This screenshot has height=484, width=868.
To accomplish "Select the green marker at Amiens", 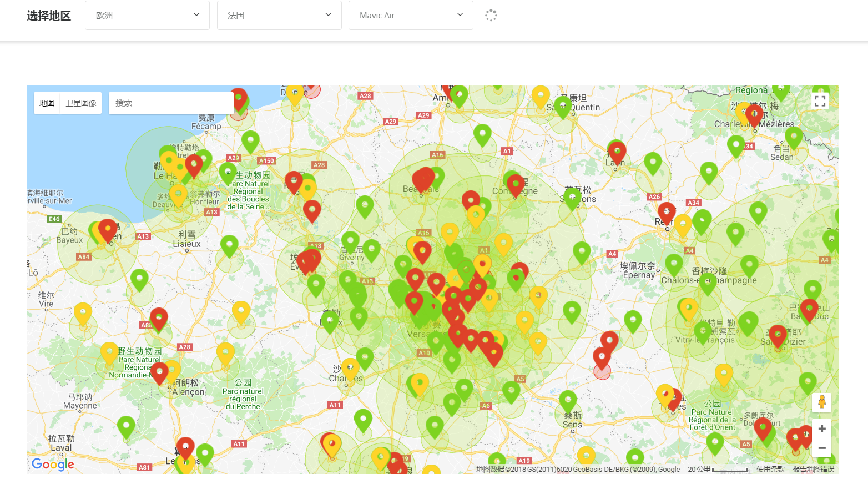I will [459, 97].
